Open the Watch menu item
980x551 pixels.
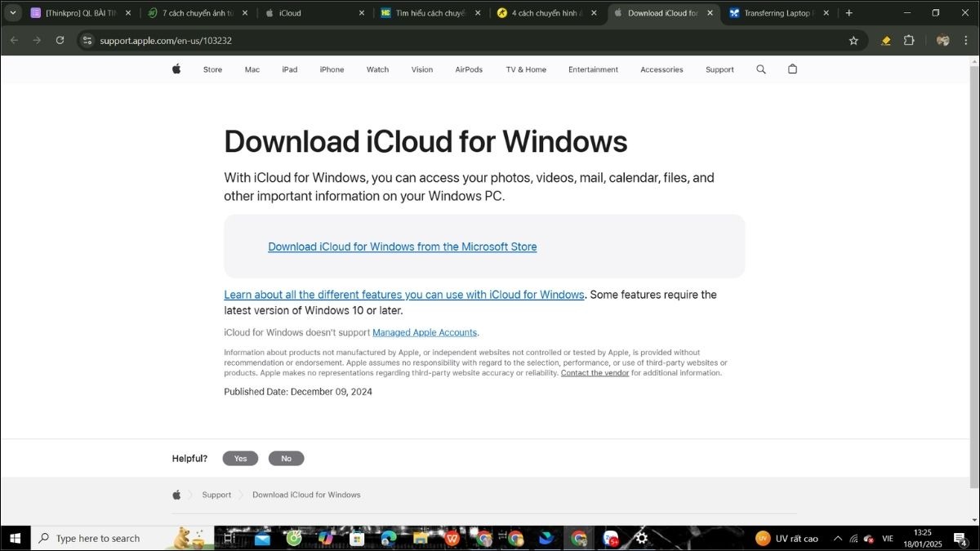(377, 69)
